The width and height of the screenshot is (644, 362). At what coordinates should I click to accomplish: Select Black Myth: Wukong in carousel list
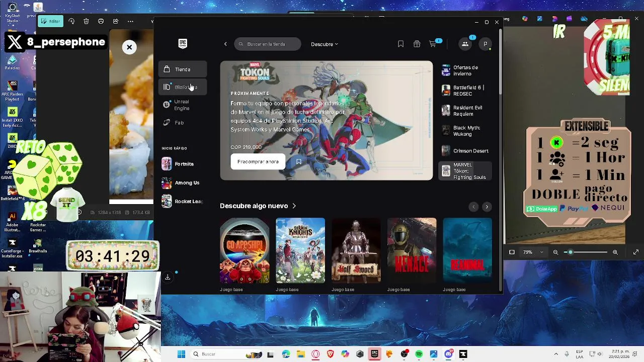coord(465,131)
